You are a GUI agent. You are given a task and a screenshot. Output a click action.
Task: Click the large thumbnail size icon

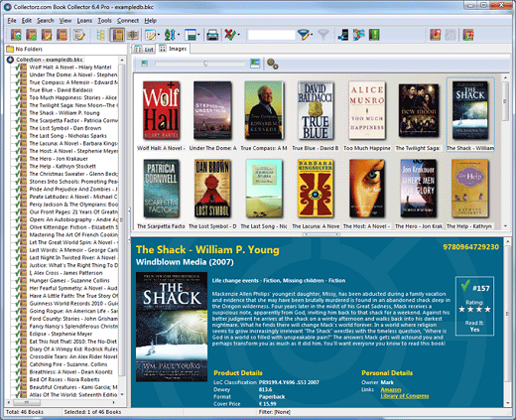[255, 64]
